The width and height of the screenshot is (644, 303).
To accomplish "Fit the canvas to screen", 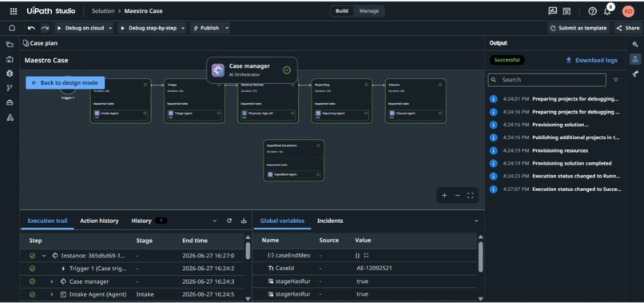I will pyautogui.click(x=471, y=196).
